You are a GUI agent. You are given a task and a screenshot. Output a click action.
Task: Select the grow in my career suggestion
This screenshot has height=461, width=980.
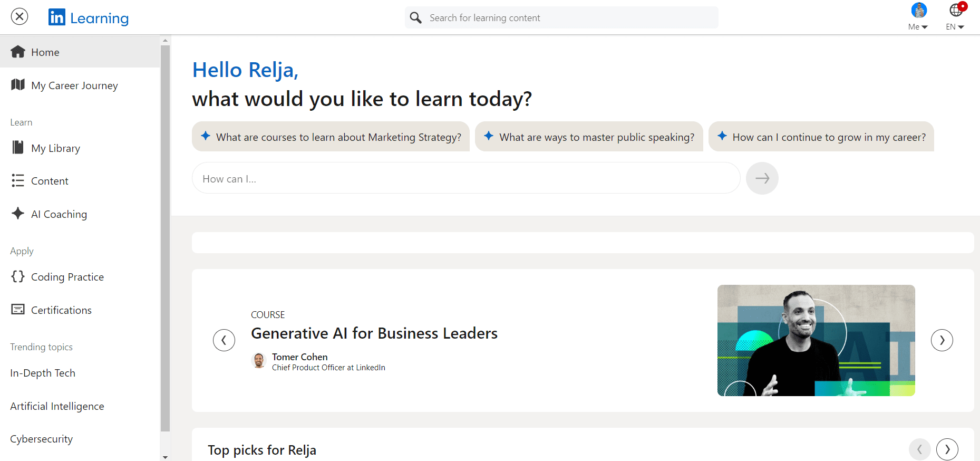pyautogui.click(x=821, y=137)
